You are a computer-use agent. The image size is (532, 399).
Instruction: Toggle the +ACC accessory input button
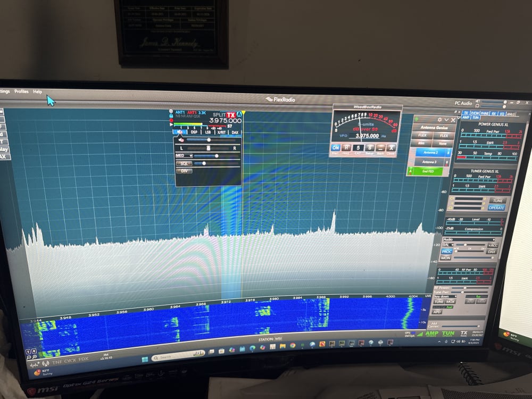tap(493, 245)
